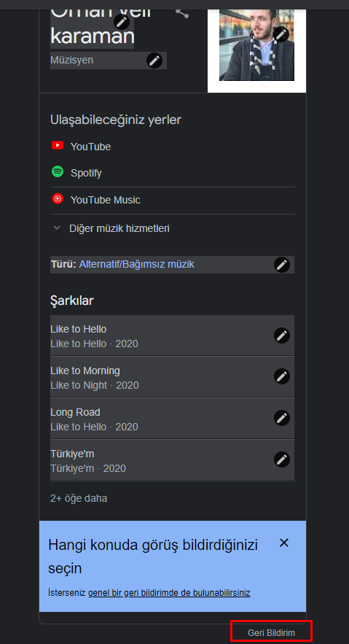Click the genel bir geri bildirimde link
Screen dimensions: 349x644
pyautogui.click(x=169, y=593)
